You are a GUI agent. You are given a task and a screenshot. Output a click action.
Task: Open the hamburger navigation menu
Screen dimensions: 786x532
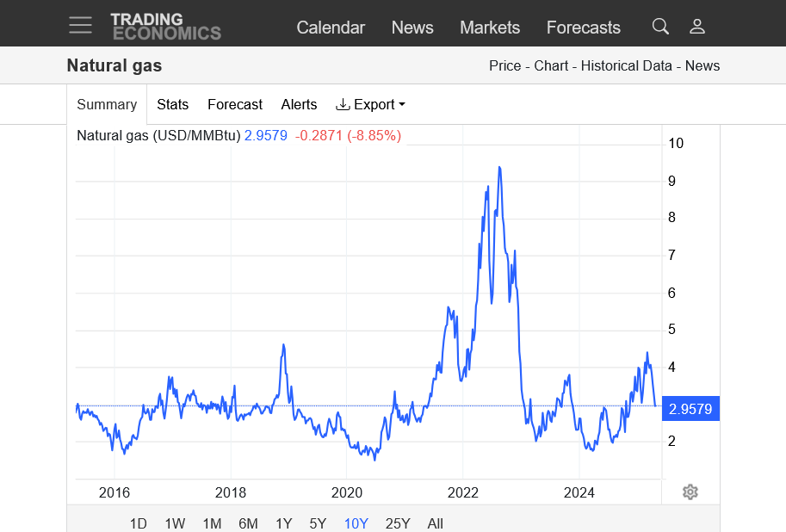pyautogui.click(x=80, y=25)
